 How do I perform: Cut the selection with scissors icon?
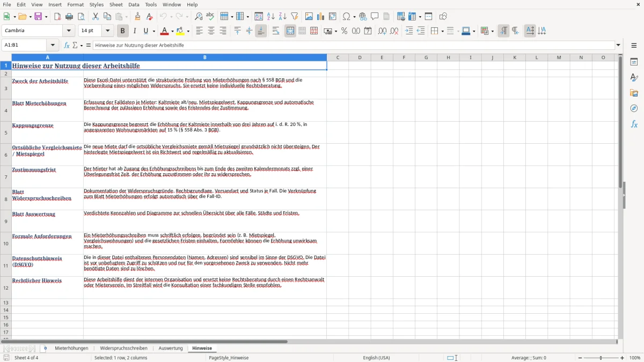point(95,17)
